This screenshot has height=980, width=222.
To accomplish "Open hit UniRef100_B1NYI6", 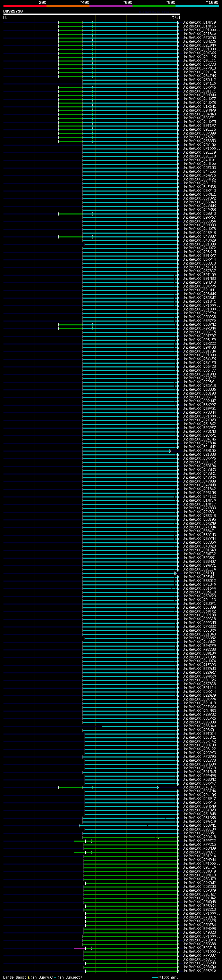I will pos(199,26).
